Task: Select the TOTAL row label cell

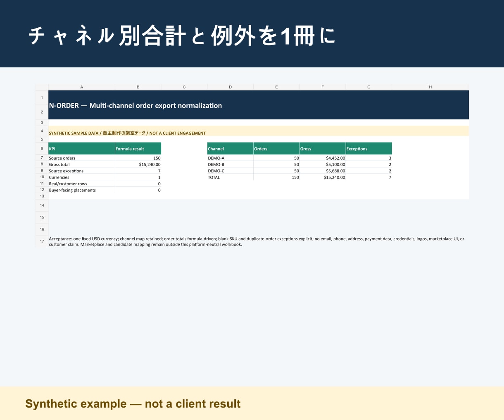Action: pos(230,177)
